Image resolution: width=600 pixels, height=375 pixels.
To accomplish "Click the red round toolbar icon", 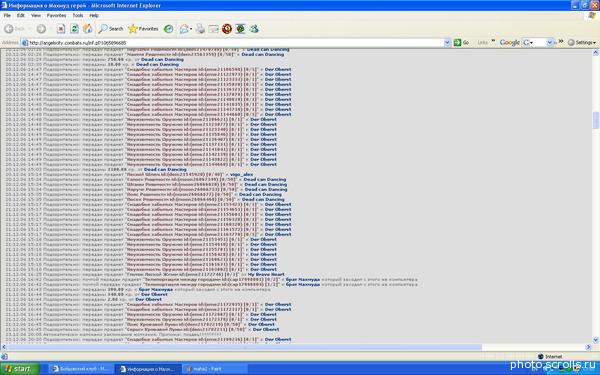I will tap(227, 29).
